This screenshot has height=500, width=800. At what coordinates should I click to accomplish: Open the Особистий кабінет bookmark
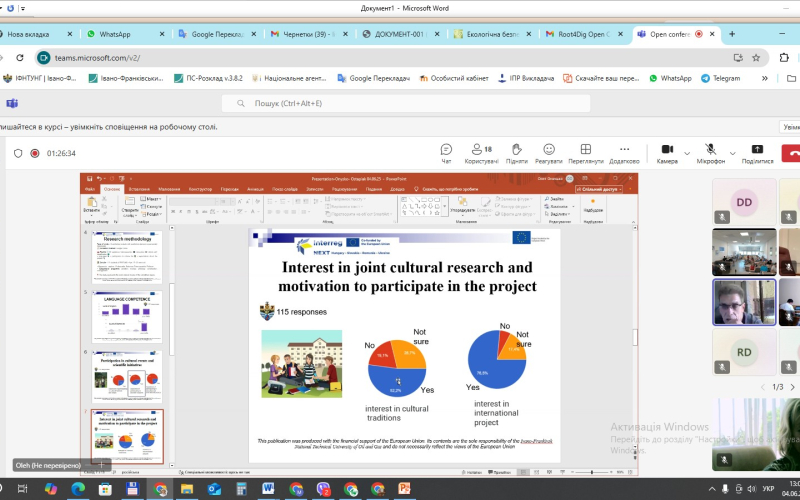(454, 78)
